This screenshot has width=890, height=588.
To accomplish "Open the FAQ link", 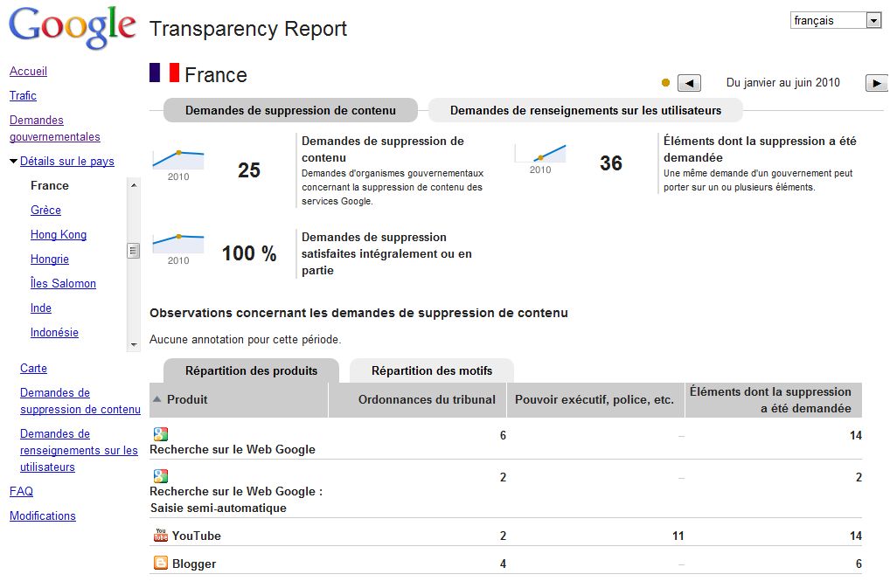I will [21, 492].
